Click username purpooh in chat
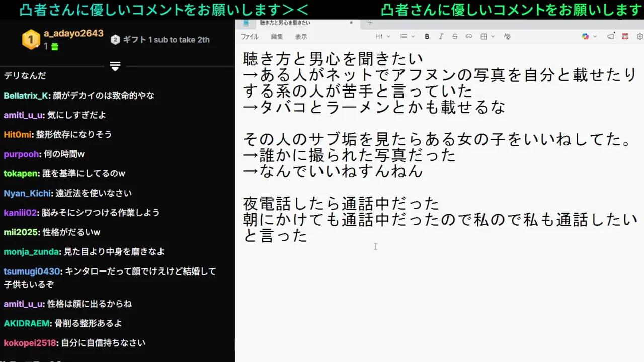This screenshot has height=362, width=644. tap(21, 154)
